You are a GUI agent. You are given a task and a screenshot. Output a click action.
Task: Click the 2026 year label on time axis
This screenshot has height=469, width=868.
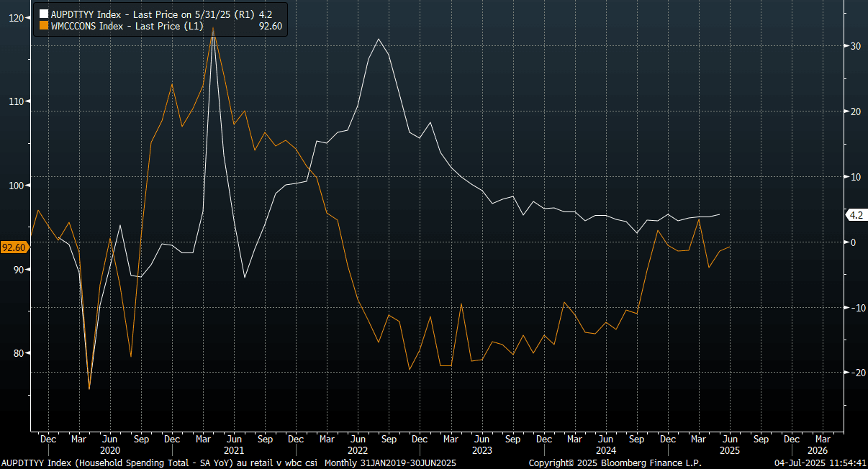click(823, 450)
